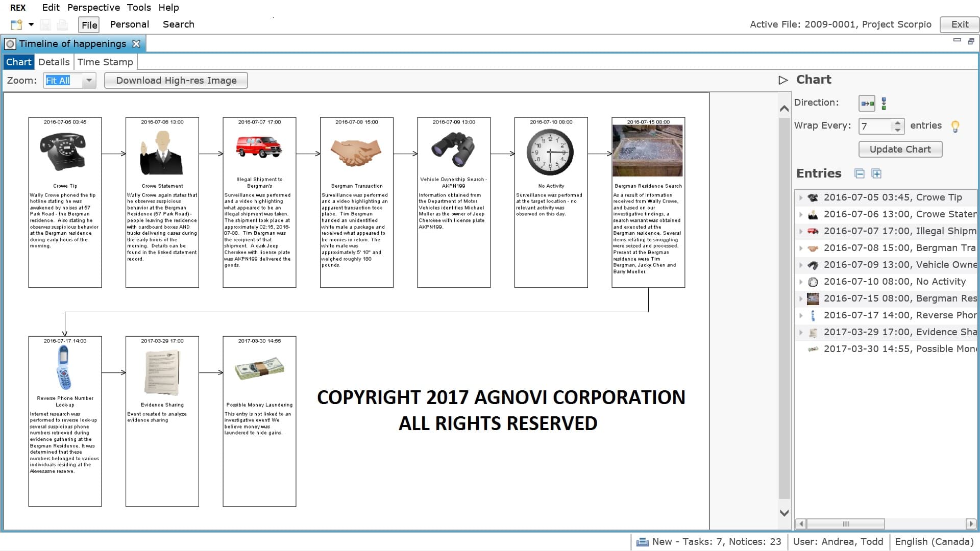Click the Update Chart button
The image size is (980, 551).
(x=900, y=149)
